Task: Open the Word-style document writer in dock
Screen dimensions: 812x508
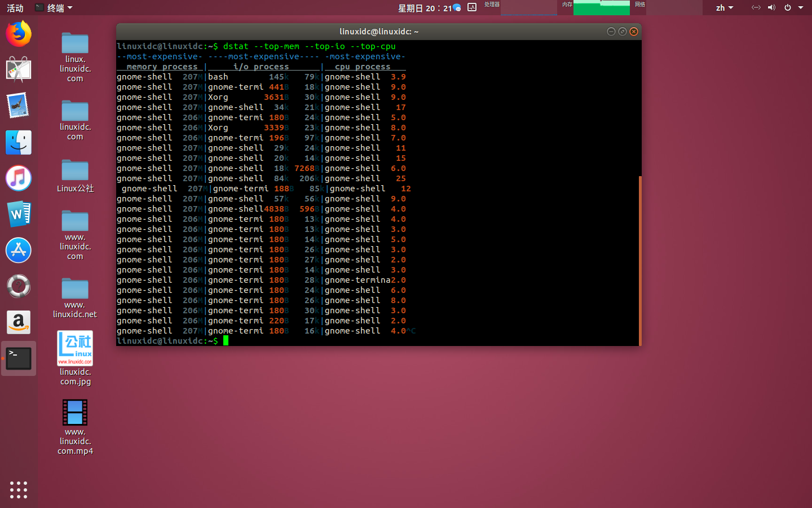Action: coord(19,214)
